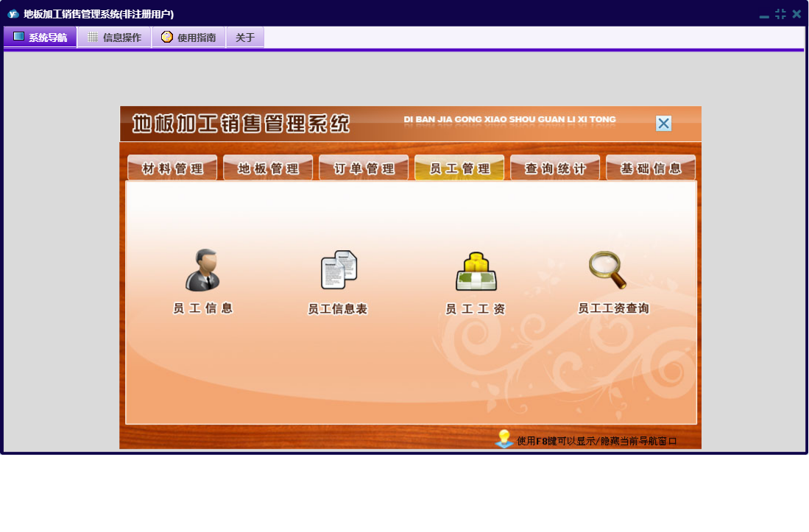Open the 员工信息 person icon

202,270
